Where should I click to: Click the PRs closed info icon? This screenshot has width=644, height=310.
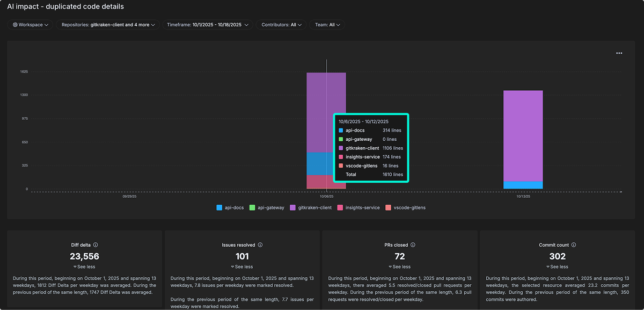point(413,244)
